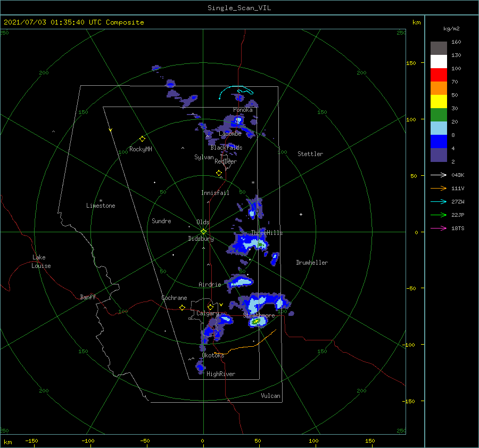Click the Lacombe city label

230,134
